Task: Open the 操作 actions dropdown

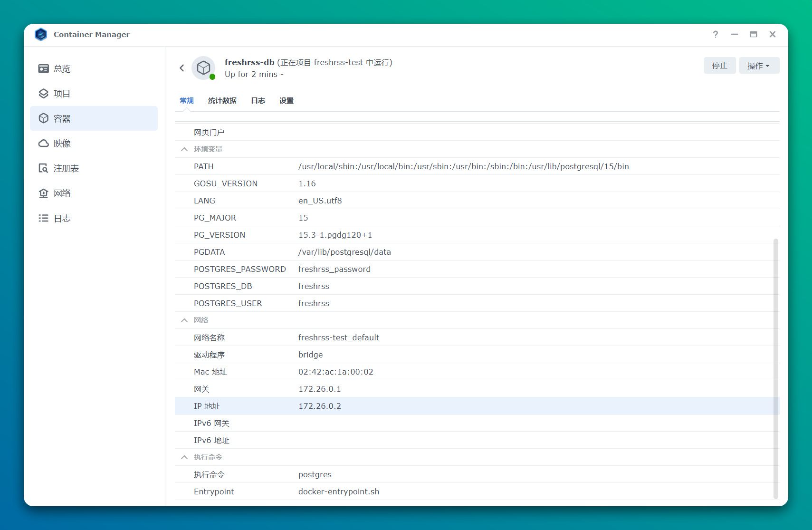Action: pos(759,66)
